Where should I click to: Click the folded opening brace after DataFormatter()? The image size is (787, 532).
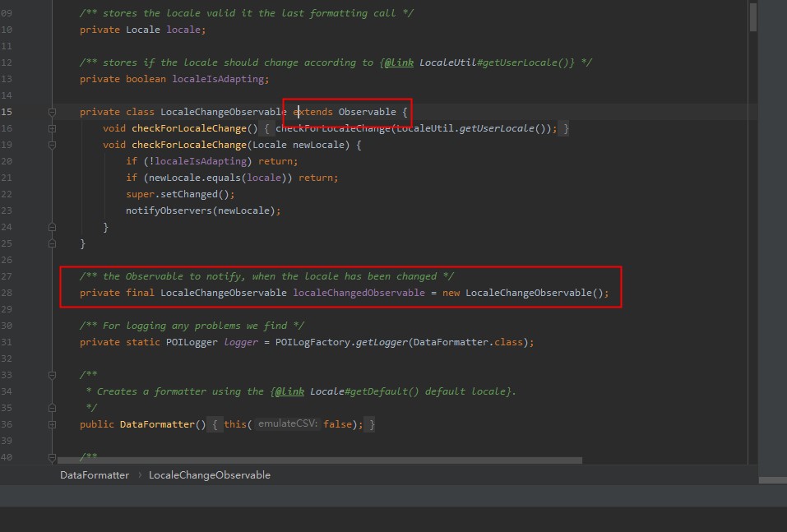(215, 424)
